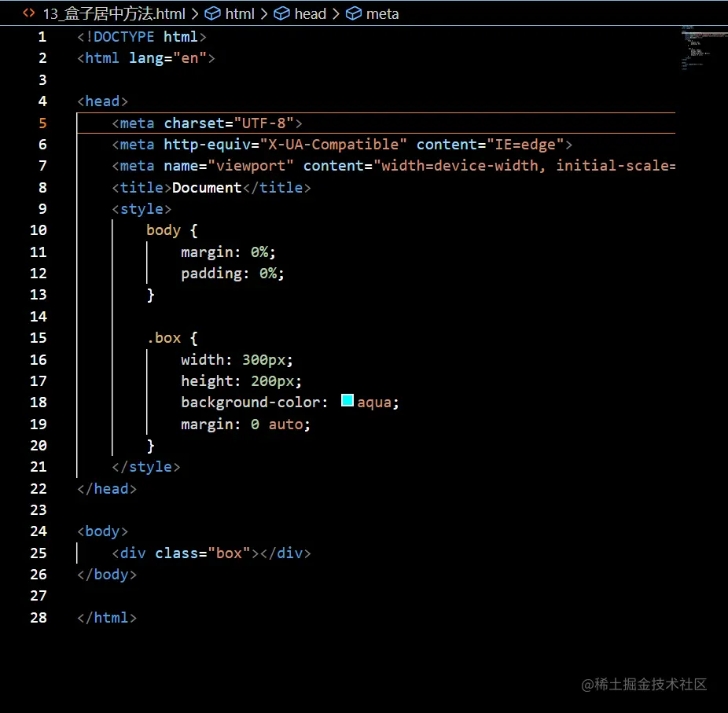Click line number 1 in the gutter
Screen dimensions: 728x713
pos(42,37)
